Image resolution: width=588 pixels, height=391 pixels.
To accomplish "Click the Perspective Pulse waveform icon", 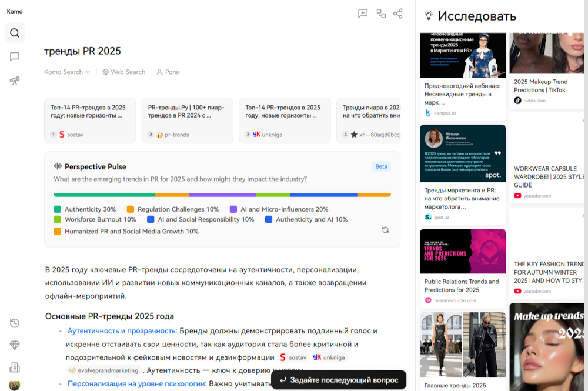I will tap(58, 166).
